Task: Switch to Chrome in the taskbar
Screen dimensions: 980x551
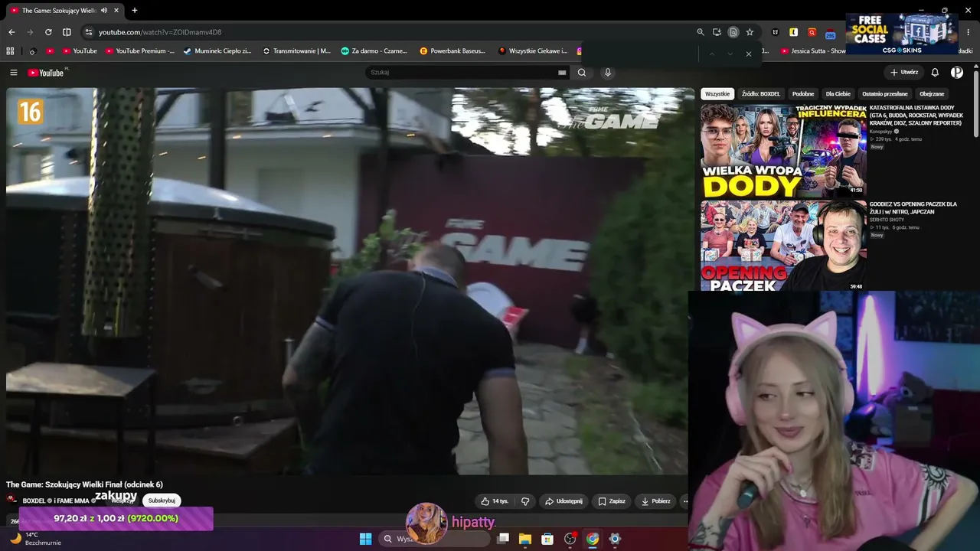Action: [x=593, y=539]
